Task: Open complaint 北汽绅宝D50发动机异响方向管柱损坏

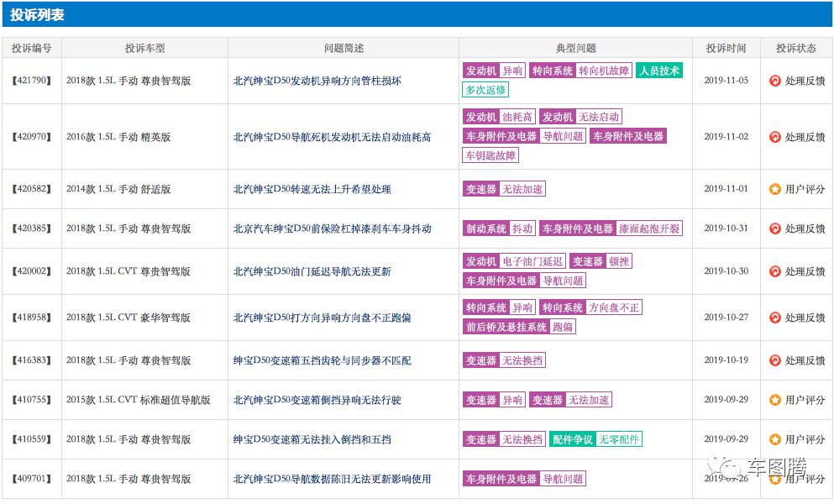Action: 317,81
